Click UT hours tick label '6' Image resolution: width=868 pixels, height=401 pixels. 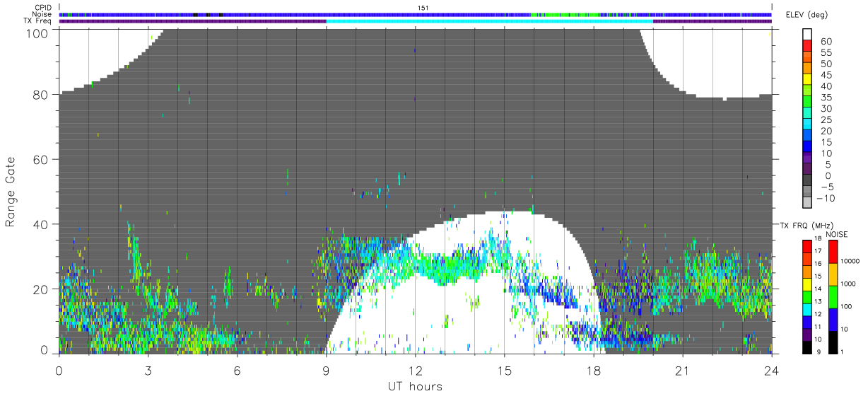pos(237,371)
